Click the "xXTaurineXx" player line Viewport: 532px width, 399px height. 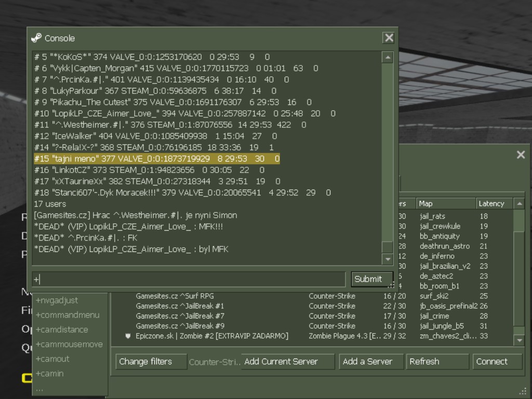(157, 181)
